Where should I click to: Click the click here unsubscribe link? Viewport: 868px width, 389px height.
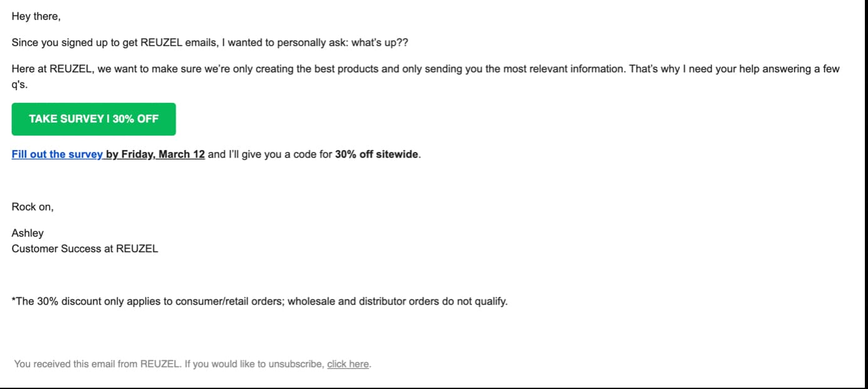click(x=347, y=363)
